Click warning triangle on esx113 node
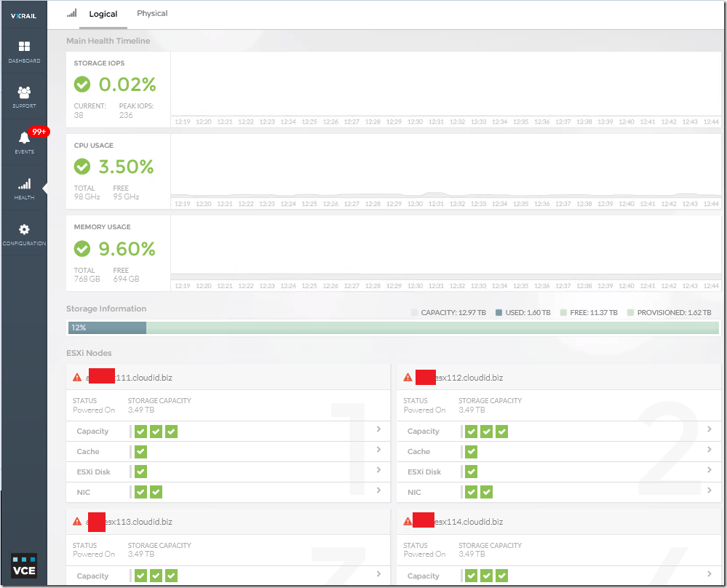 click(77, 521)
